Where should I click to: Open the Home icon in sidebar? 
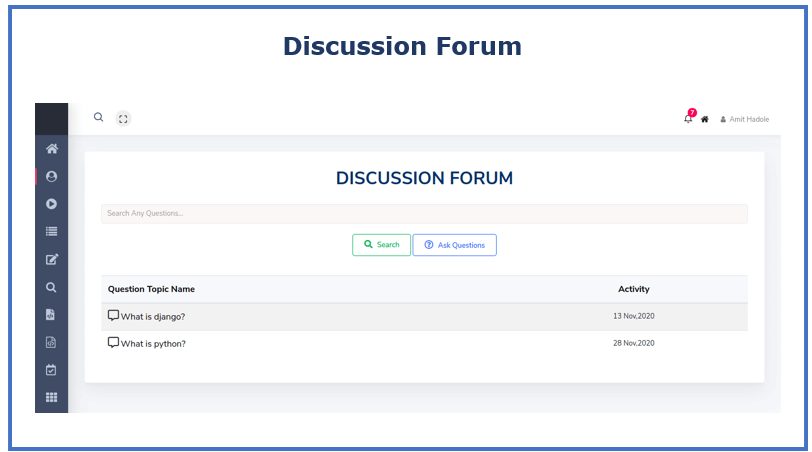pos(51,149)
